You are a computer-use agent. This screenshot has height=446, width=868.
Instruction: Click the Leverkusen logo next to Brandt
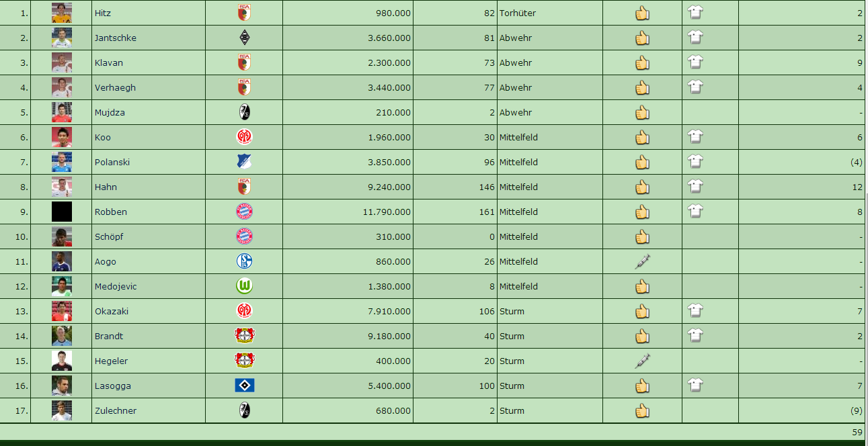coord(244,336)
